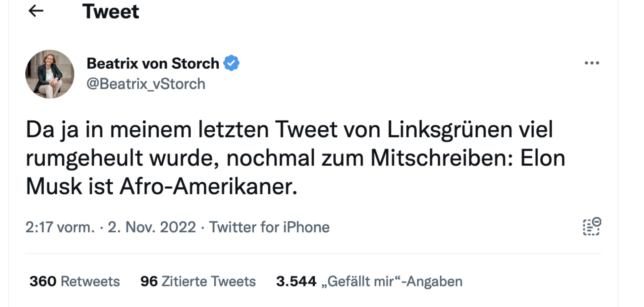The width and height of the screenshot is (644, 307).
Task: Click the 2:17 vorm. timestamp
Action: click(60, 227)
